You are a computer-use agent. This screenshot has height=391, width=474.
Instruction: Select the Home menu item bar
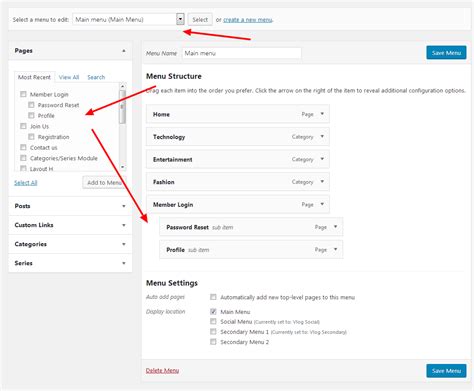(x=238, y=114)
